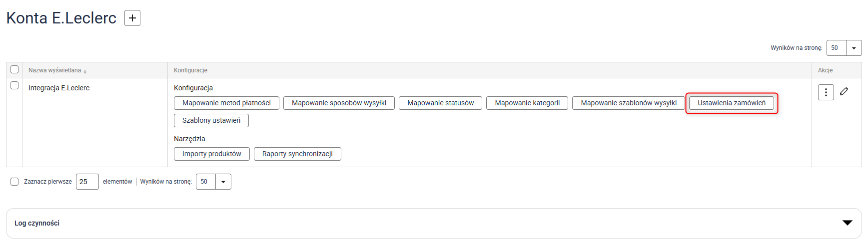Select the Integracja E.Leclerc row checkbox
This screenshot has height=245, width=868.
point(14,85)
